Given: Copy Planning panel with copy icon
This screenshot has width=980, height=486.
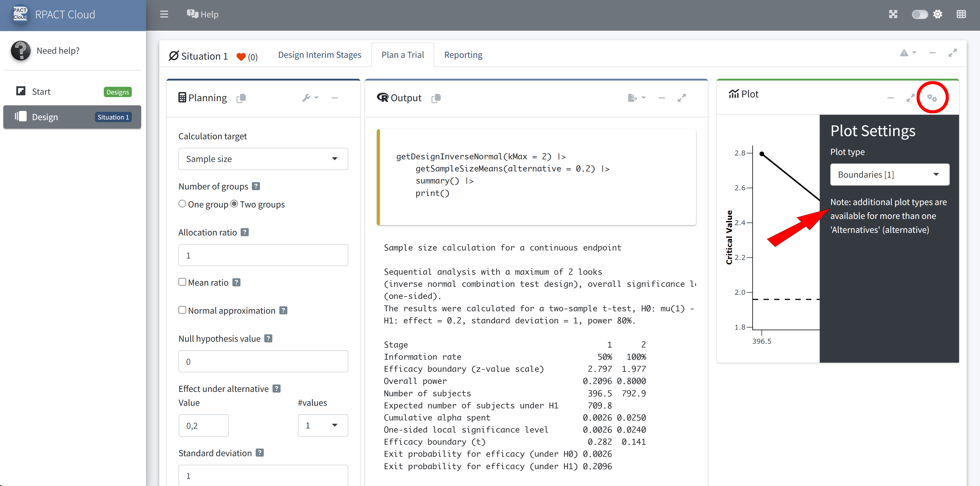Looking at the screenshot, I should click(x=241, y=98).
